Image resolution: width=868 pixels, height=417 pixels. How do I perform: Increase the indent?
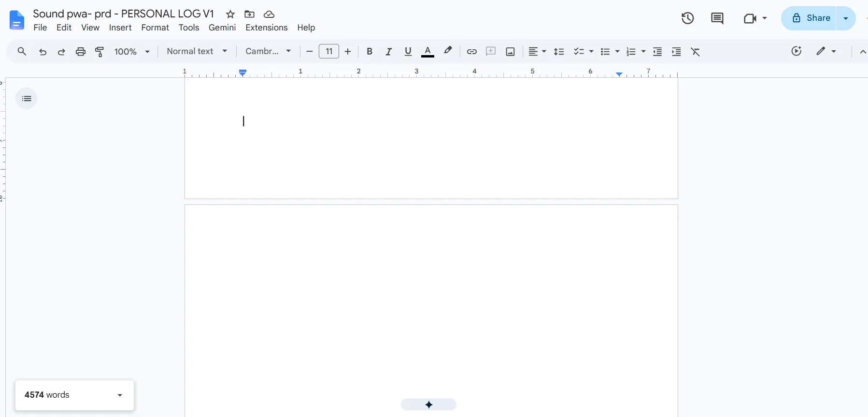pyautogui.click(x=676, y=52)
